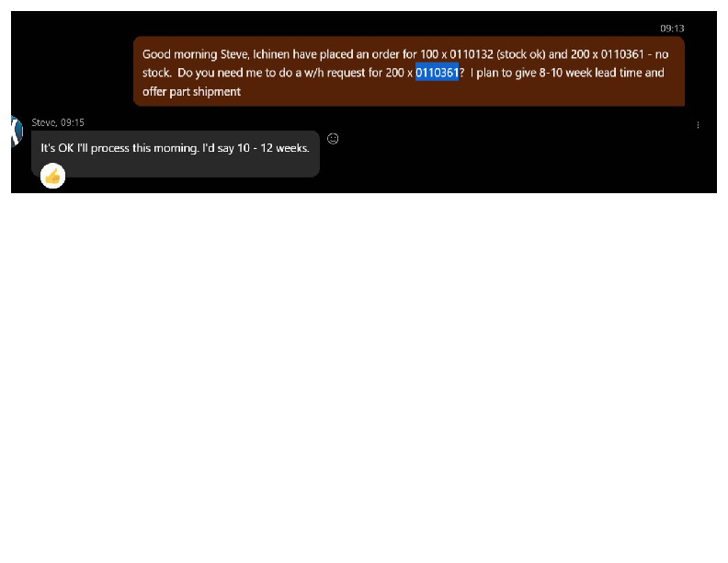Open the three-dot more options menu
The image size is (728, 563).
[698, 125]
